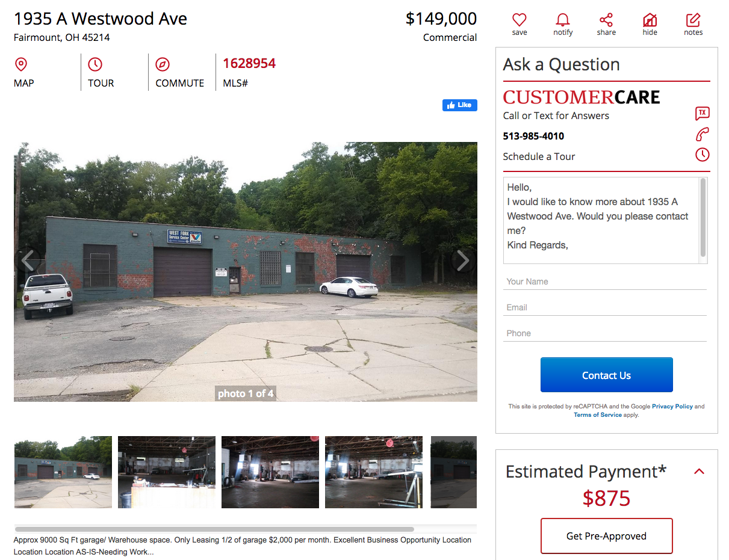Collapse the Estimated Payment section
This screenshot has width=729, height=560.
[x=699, y=471]
